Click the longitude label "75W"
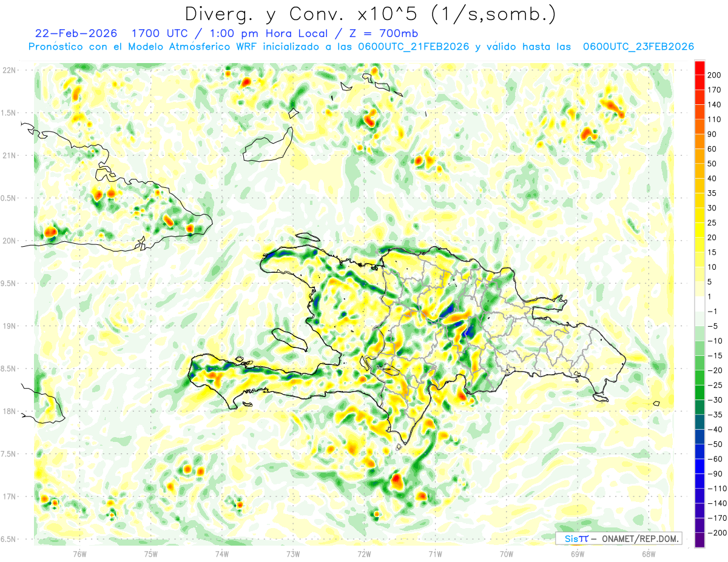This screenshot has height=562, width=728. coord(151,554)
